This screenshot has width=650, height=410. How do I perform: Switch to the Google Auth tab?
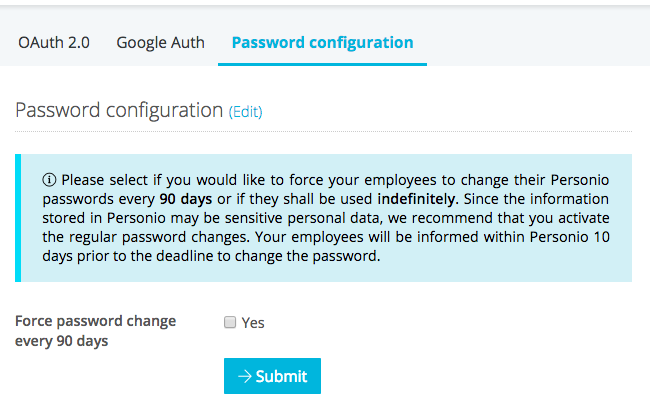(160, 43)
